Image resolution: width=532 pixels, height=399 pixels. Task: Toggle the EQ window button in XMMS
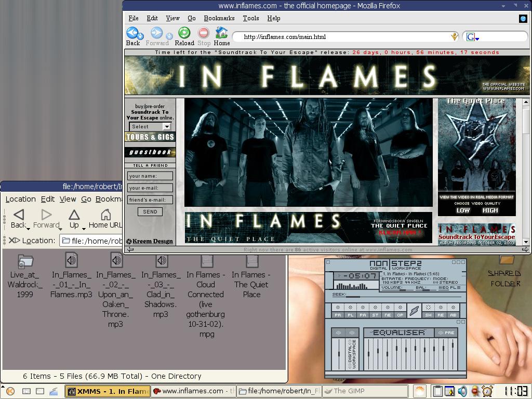point(444,288)
